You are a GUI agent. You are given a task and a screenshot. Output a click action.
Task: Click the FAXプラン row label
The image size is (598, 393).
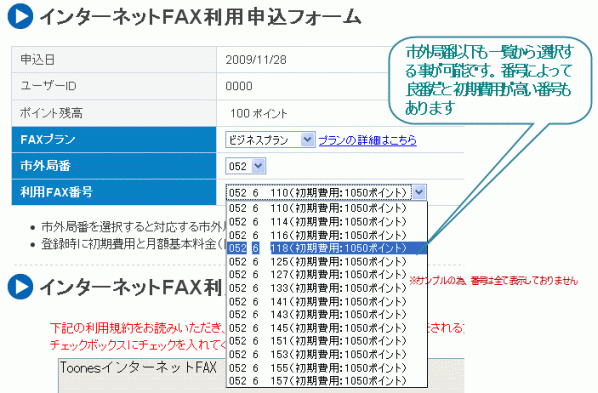pos(114,140)
